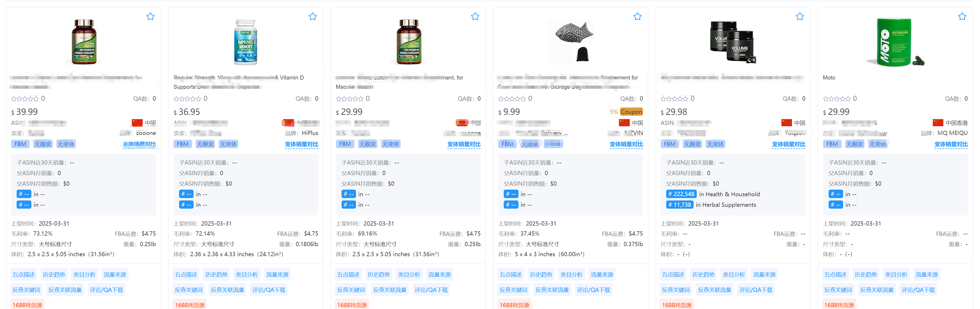
Task: Open 变体销量对比 link on Moto card
Action: (951, 144)
